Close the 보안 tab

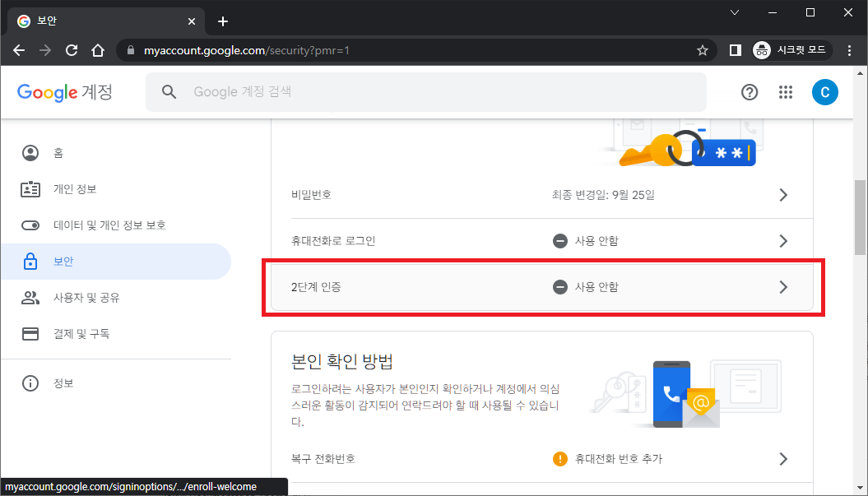point(192,21)
